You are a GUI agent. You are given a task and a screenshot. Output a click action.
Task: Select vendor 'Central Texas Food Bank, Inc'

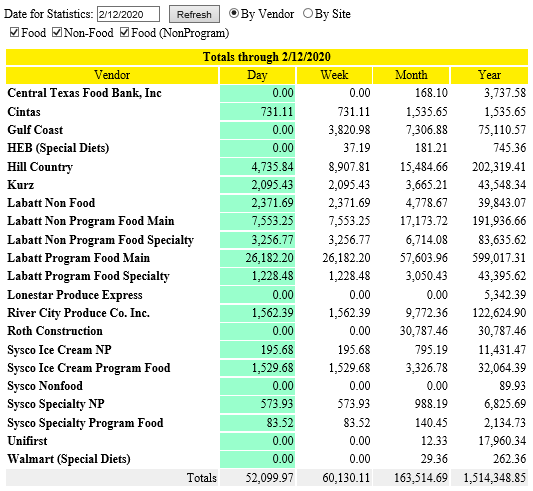coord(84,93)
